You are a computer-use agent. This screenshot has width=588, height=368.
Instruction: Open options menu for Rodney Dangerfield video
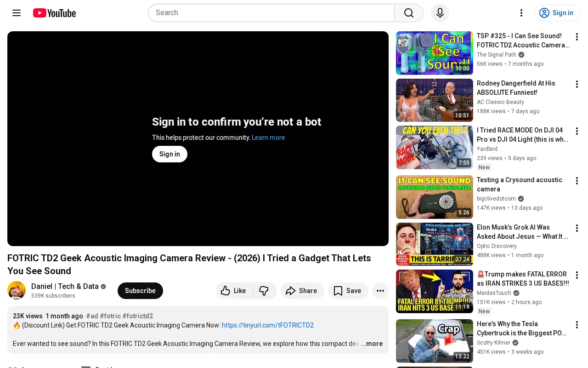click(577, 84)
